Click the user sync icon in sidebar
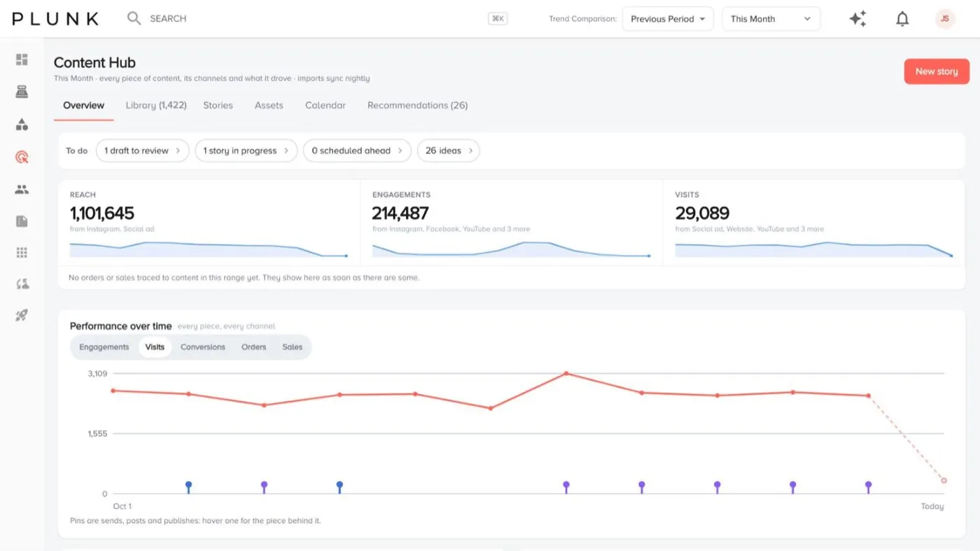This screenshot has width=980, height=551. pyautogui.click(x=22, y=284)
